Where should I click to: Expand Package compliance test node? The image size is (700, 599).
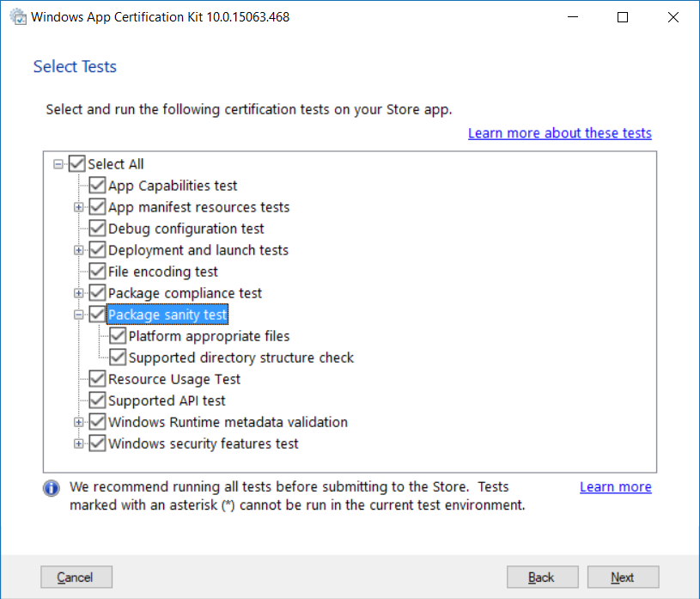pos(78,293)
